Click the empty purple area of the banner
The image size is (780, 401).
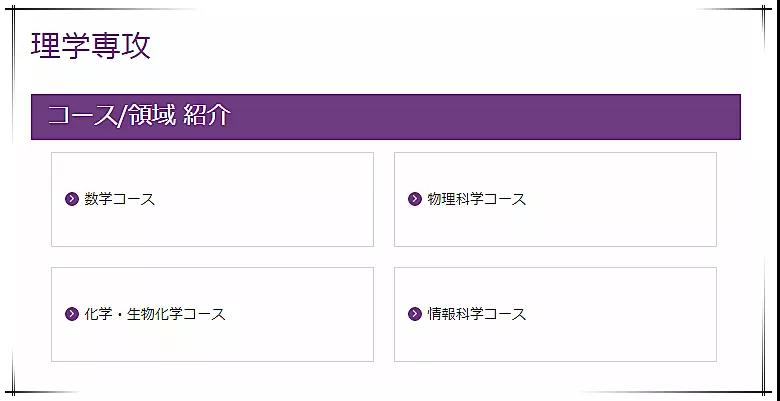500,116
